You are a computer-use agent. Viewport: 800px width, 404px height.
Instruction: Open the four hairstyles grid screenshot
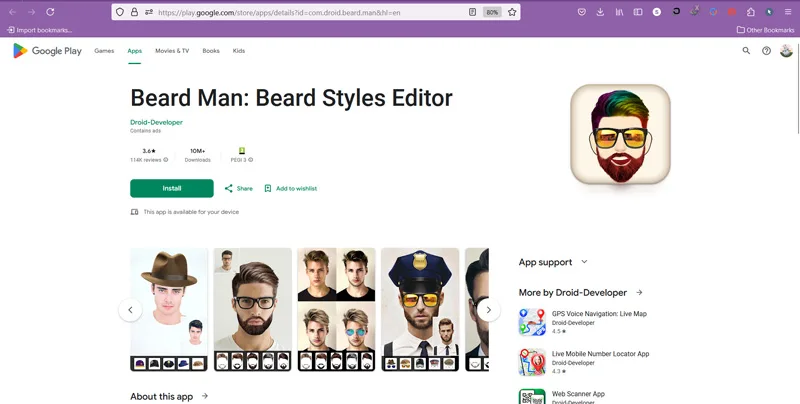pos(336,310)
